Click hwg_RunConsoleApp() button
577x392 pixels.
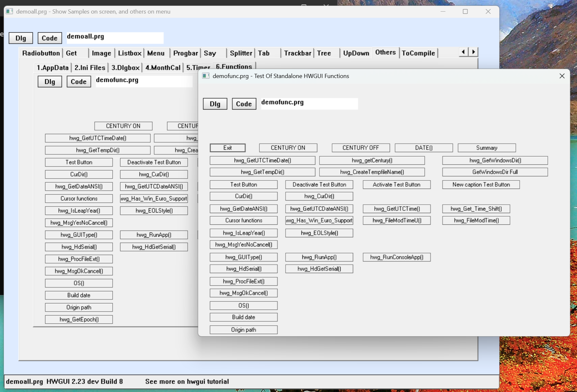tap(396, 257)
